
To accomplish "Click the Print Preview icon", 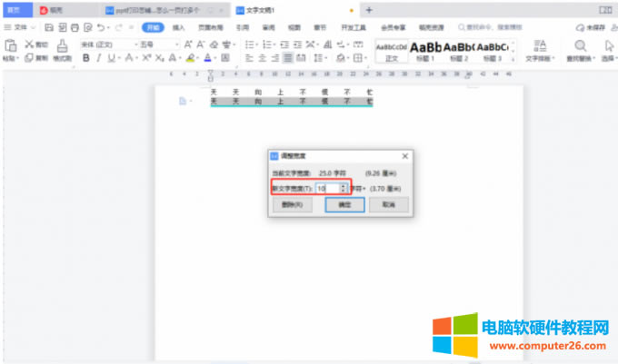I will click(x=88, y=27).
